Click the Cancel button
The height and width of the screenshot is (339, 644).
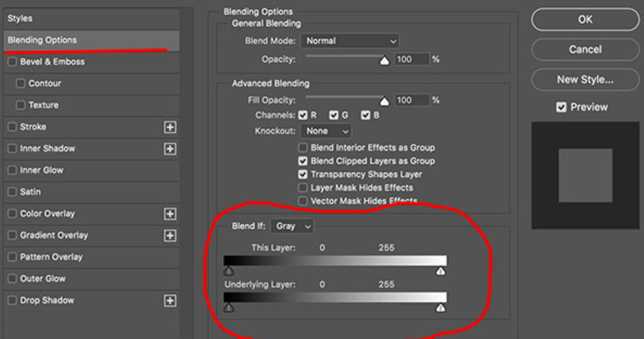coord(585,49)
